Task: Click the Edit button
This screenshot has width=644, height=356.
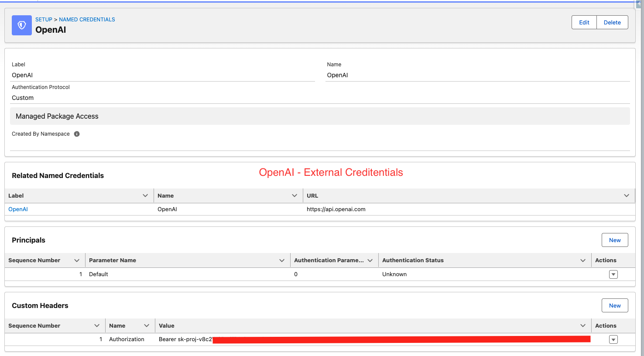Action: [x=584, y=22]
